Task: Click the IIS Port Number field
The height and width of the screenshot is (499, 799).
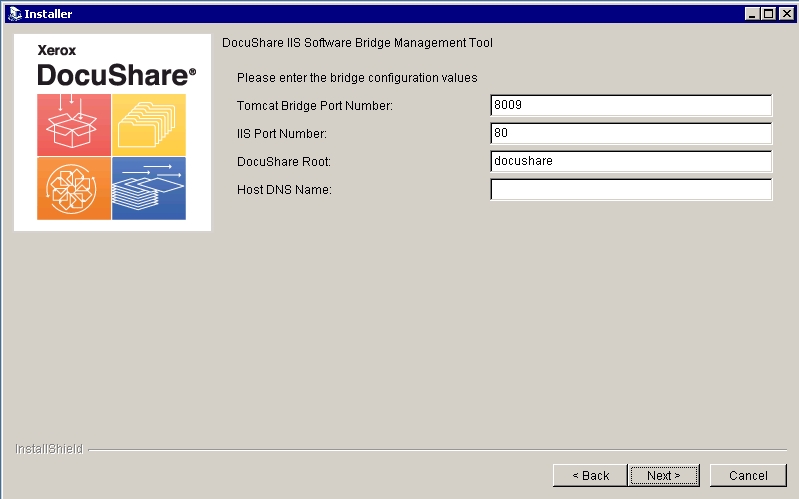Action: tap(631, 134)
